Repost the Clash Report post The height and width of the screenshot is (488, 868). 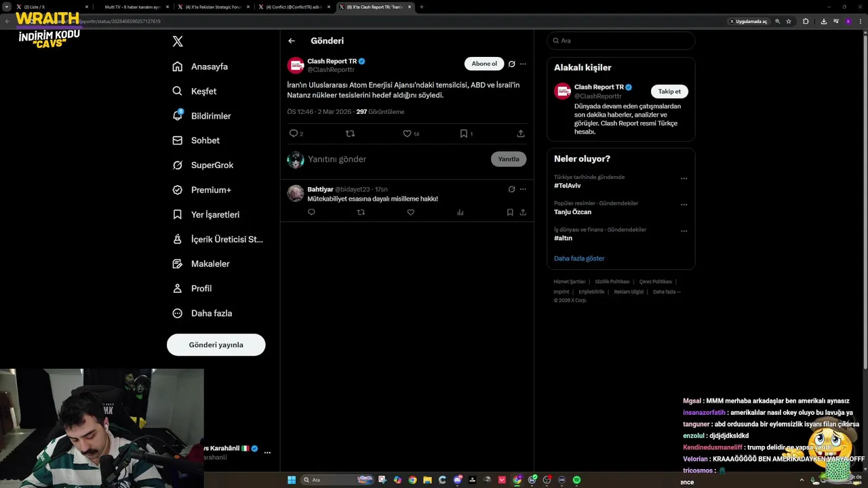(350, 134)
